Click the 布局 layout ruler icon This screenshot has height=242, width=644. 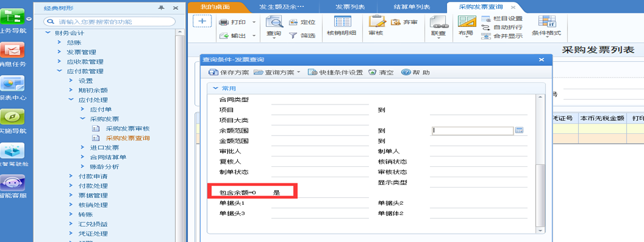(467, 22)
